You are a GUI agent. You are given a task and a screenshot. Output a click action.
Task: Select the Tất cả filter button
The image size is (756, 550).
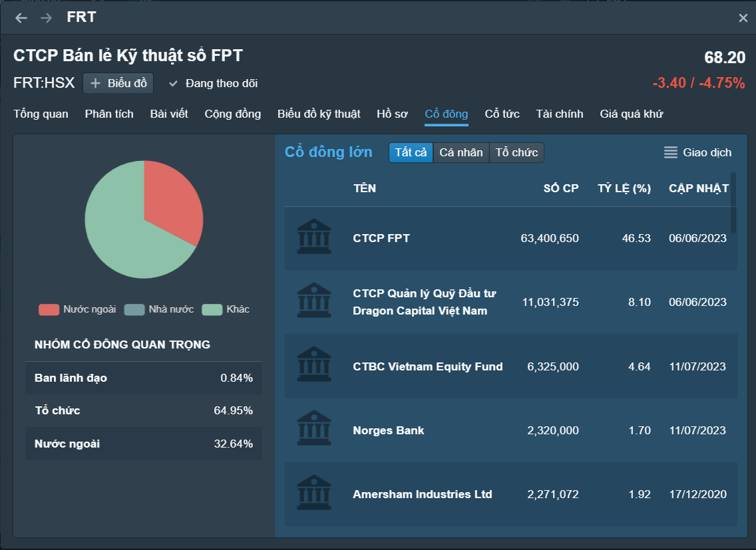(410, 152)
